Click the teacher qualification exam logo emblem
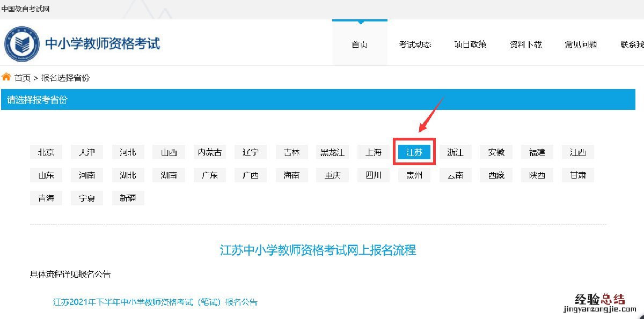This screenshot has height=319, width=644. click(22, 43)
